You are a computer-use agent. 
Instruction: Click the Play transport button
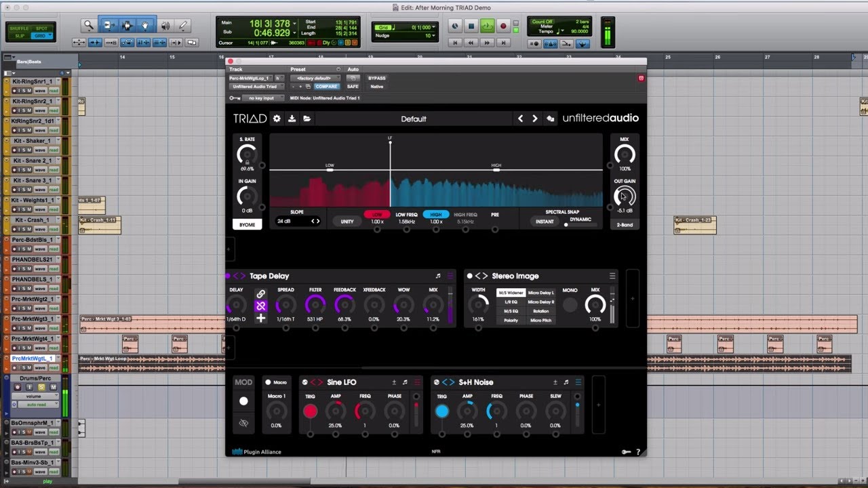pos(487,26)
